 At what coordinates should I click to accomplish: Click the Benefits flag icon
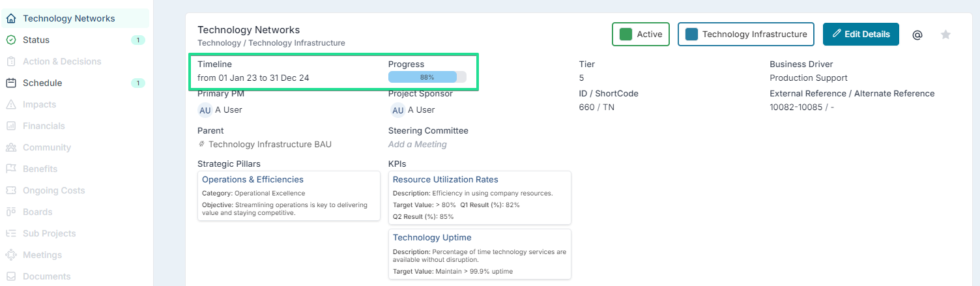[11, 169]
